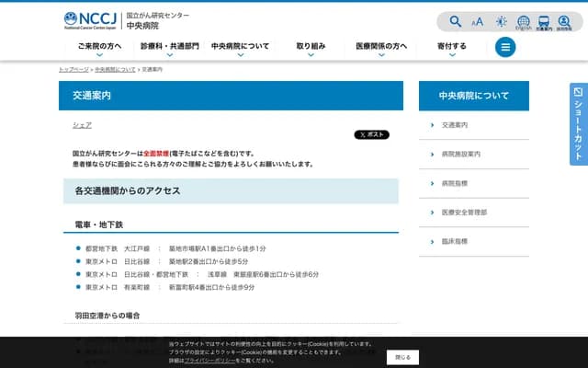Click the NCCJ logo
The image size is (588, 368).
click(x=90, y=20)
